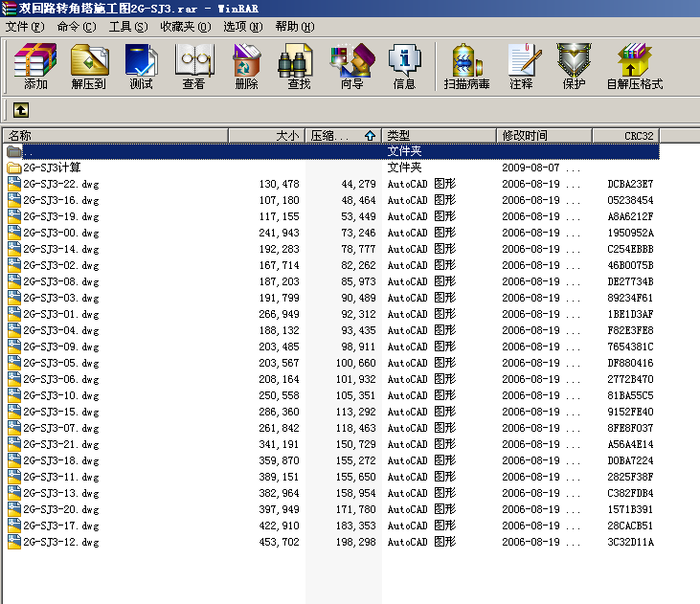Select file 2G-SJ3-12.dwg
This screenshot has height=604, width=700.
click(x=332, y=543)
